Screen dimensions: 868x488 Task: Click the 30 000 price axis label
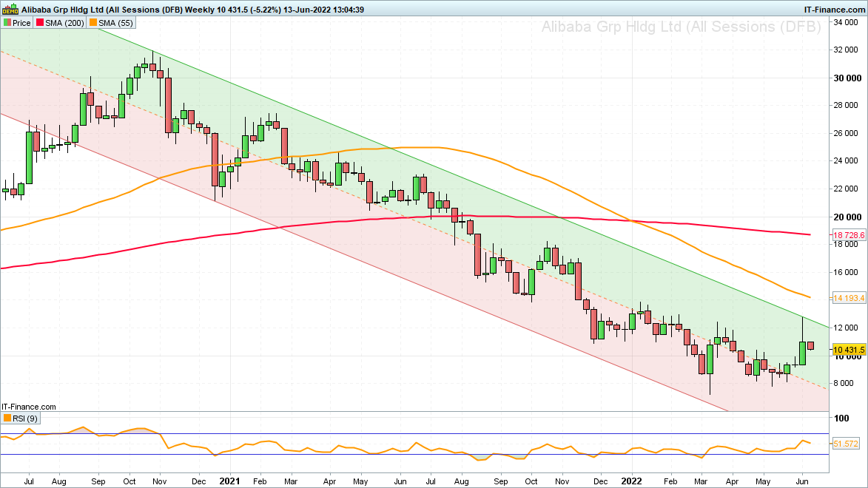tap(847, 78)
